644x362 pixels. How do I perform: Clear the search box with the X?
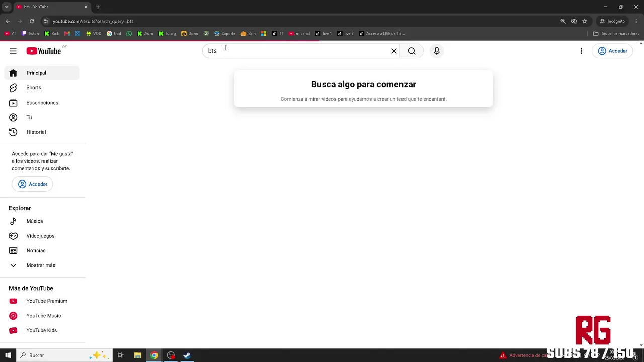tap(394, 51)
